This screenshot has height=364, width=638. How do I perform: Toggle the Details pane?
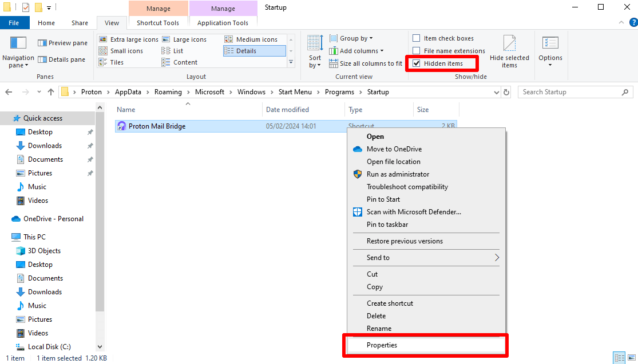[61, 59]
